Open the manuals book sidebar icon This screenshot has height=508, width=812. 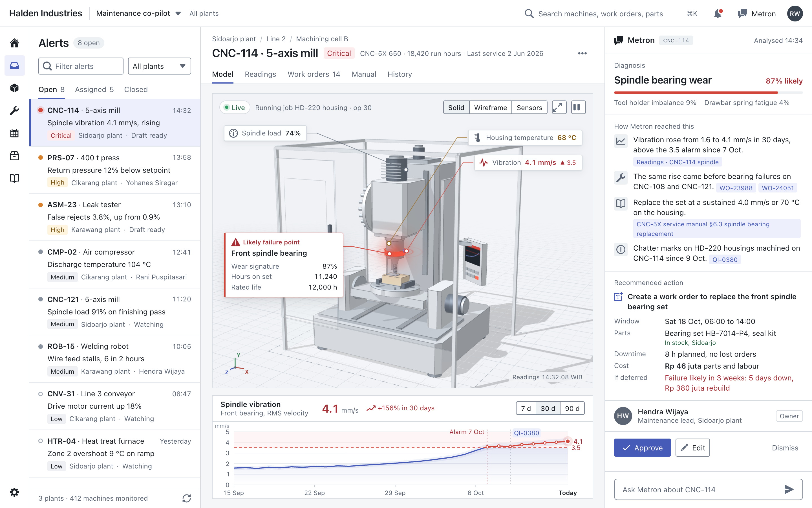(x=14, y=178)
